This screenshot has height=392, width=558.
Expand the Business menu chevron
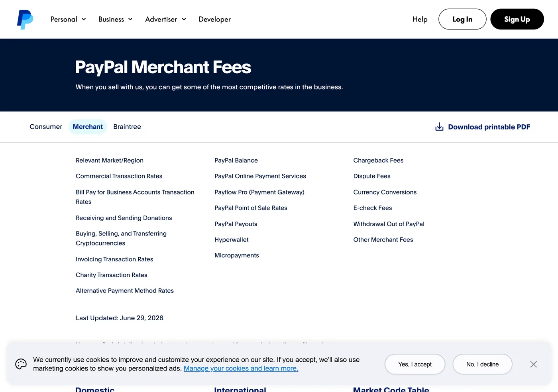tap(130, 19)
